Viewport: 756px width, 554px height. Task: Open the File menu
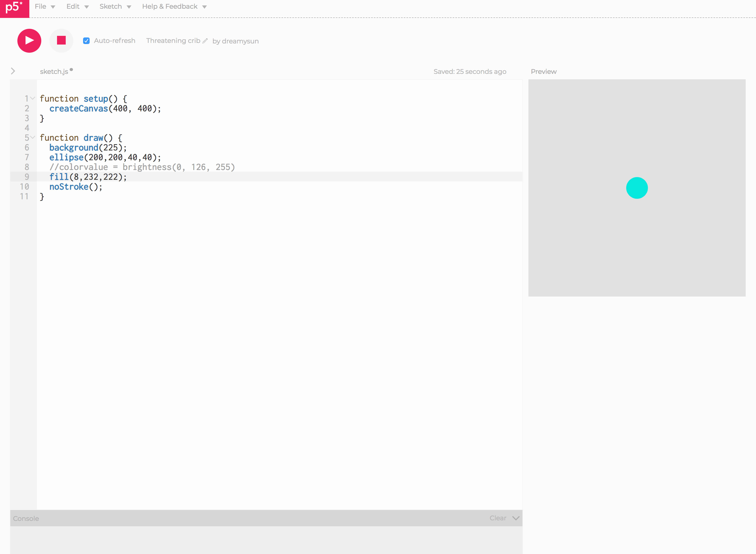[x=45, y=7]
